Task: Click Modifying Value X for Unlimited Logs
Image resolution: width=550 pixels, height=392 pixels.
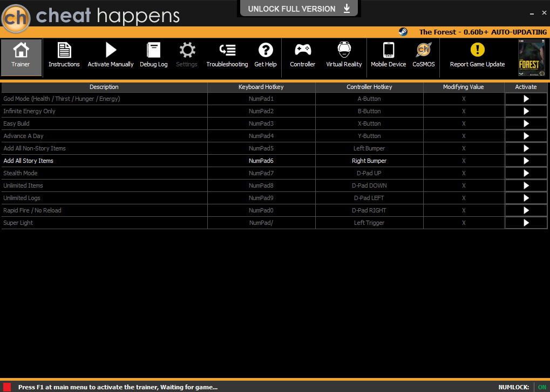Action: click(x=464, y=198)
